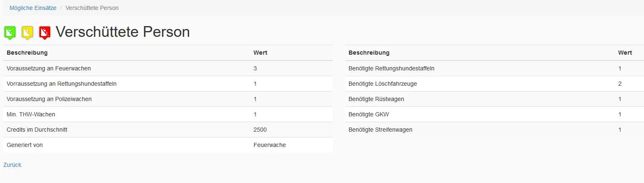The height and width of the screenshot is (183, 644).
Task: Click the green mission marker icon
Action: [10, 32]
